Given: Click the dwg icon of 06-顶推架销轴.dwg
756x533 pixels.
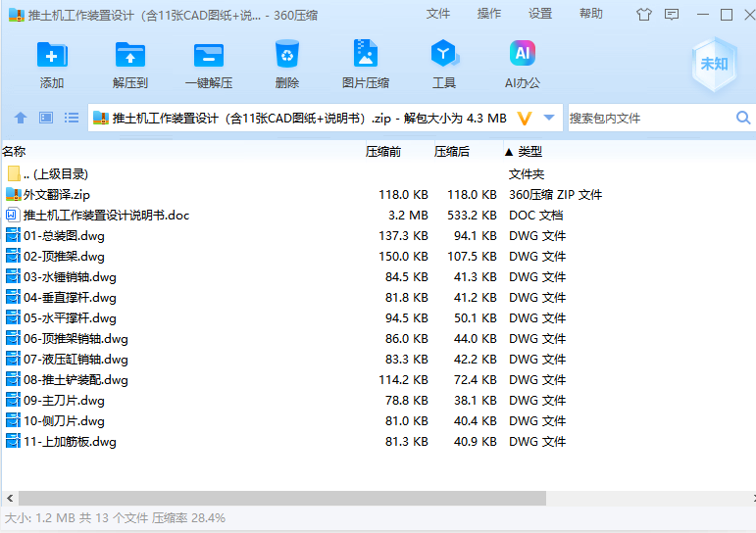Looking at the screenshot, I should [13, 338].
